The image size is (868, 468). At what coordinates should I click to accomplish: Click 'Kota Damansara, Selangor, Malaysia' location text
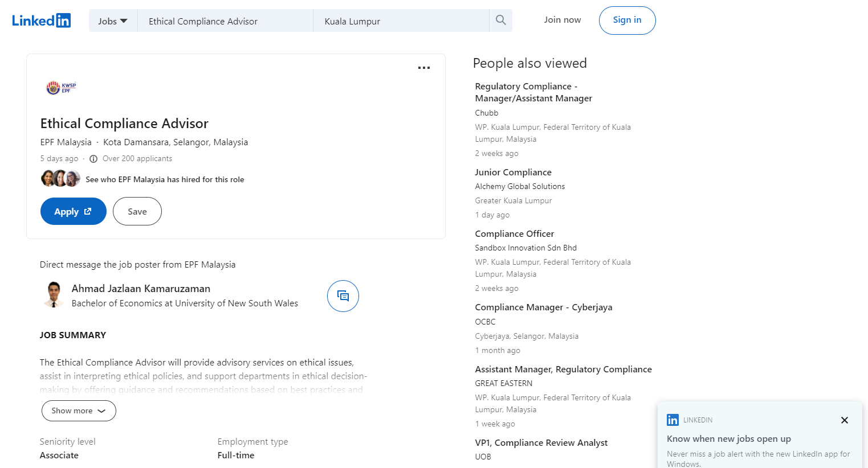[176, 142]
